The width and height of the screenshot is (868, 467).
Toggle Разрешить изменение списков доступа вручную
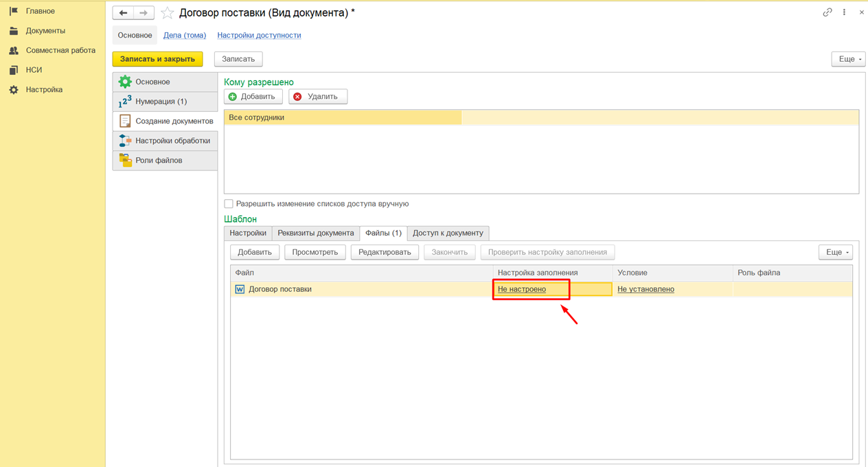click(x=229, y=204)
